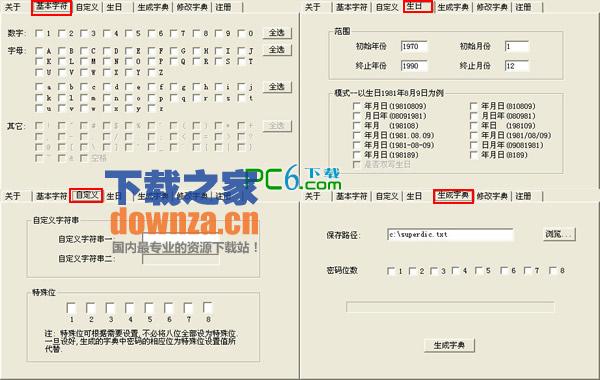
Task: Check the uppercase K letter checkbox
Action: 39,61
